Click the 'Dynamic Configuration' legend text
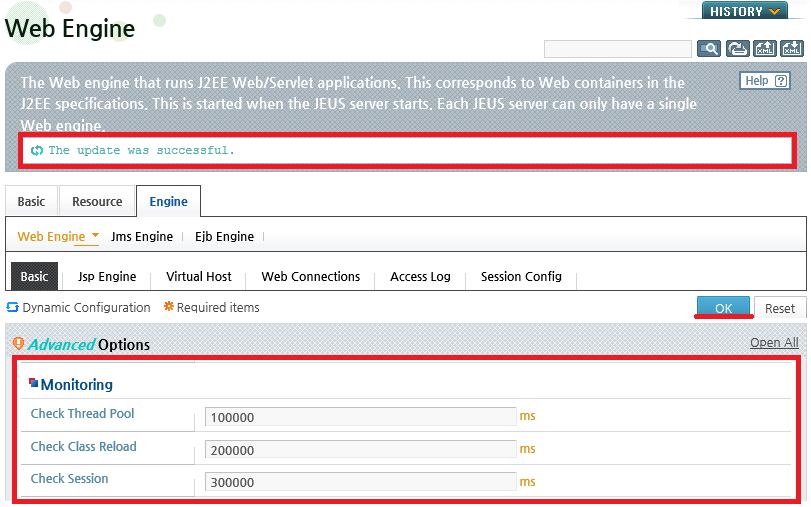The height and width of the screenshot is (507, 811). click(x=86, y=307)
